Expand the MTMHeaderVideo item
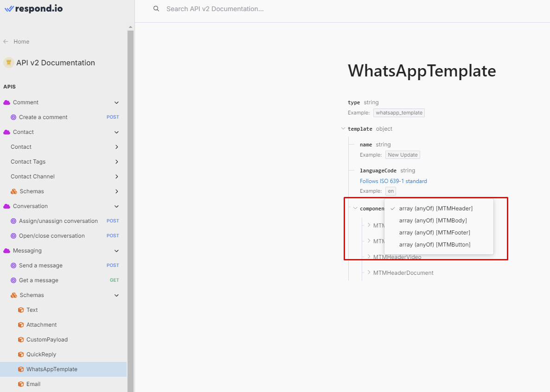Screen dimensions: 550x392 pyautogui.click(x=369, y=257)
